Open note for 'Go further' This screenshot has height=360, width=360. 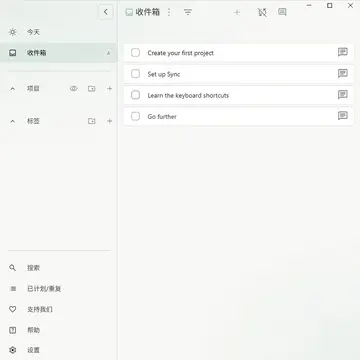click(343, 116)
